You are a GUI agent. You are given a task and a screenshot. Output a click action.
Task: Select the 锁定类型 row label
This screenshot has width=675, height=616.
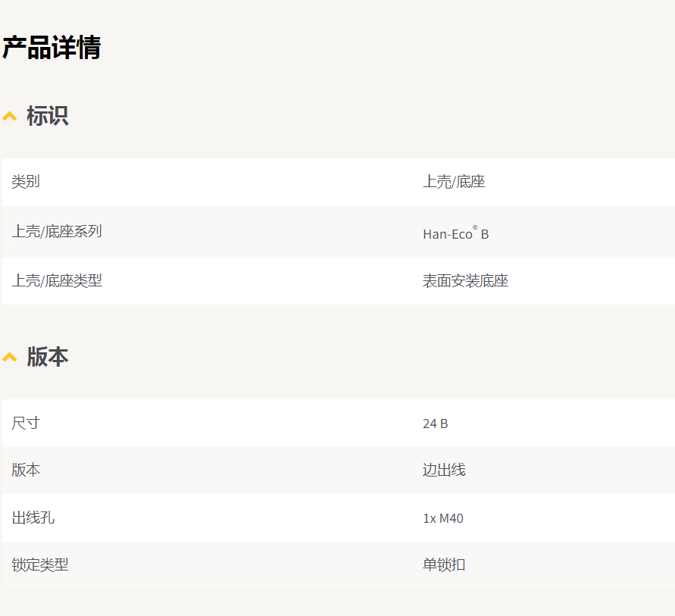click(x=40, y=565)
